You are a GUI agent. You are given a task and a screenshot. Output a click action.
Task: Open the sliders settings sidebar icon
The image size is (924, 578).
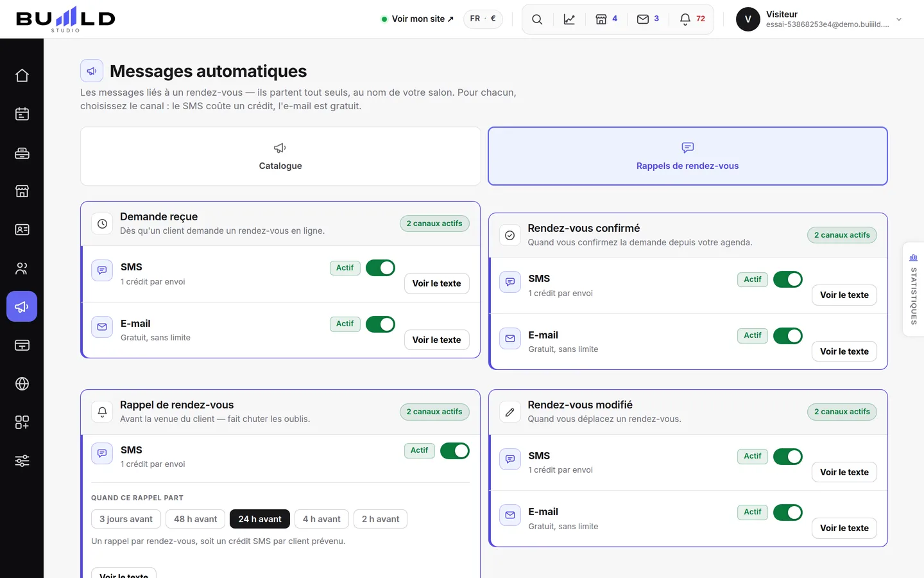[22, 461]
